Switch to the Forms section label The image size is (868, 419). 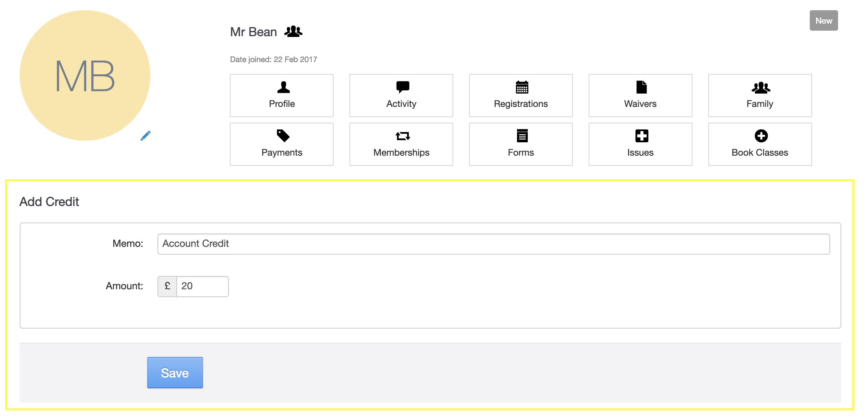521,153
